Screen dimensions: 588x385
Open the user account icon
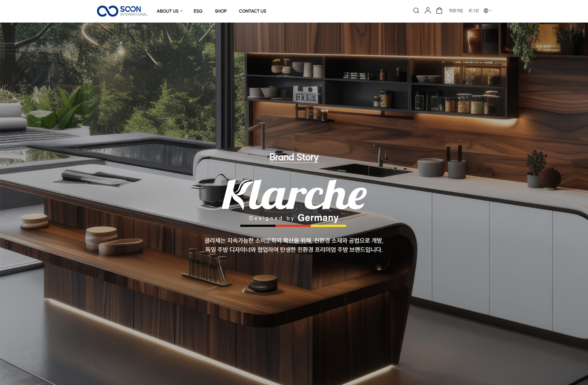click(428, 11)
